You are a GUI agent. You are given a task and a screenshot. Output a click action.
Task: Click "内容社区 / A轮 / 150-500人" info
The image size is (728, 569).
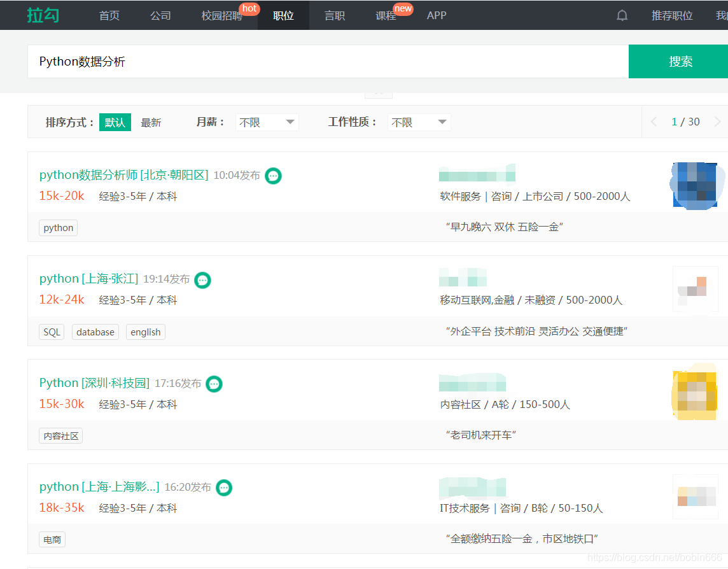pyautogui.click(x=505, y=405)
